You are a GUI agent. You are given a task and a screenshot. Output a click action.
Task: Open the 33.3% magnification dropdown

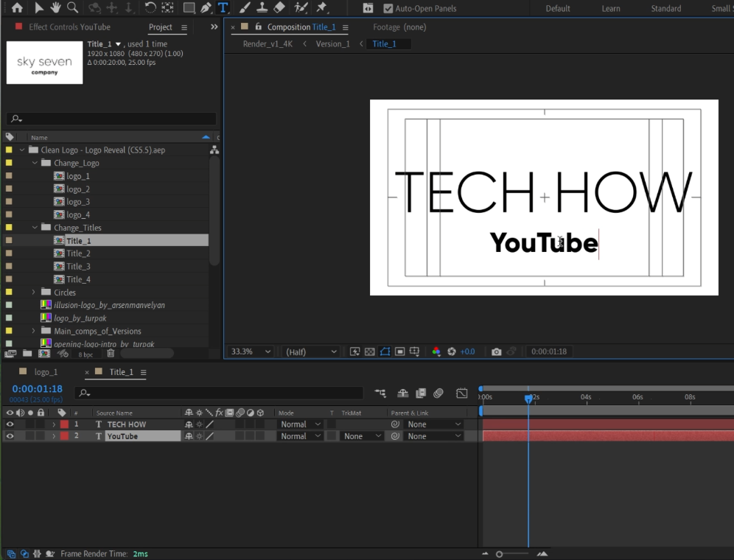[x=250, y=352]
